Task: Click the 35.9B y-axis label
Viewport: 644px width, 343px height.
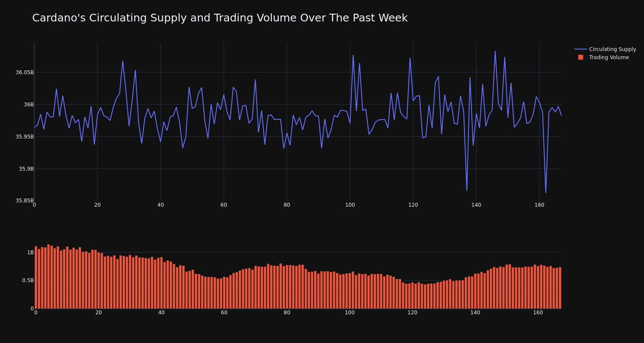Action: coord(26,169)
